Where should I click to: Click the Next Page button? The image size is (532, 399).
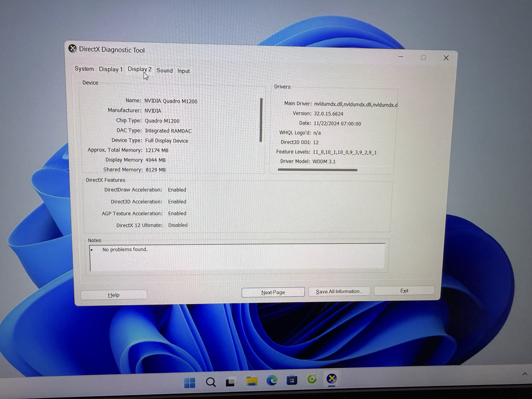point(273,293)
